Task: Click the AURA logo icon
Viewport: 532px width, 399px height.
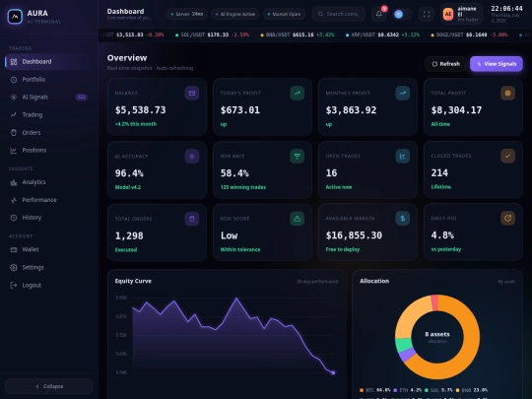Action: point(15,17)
